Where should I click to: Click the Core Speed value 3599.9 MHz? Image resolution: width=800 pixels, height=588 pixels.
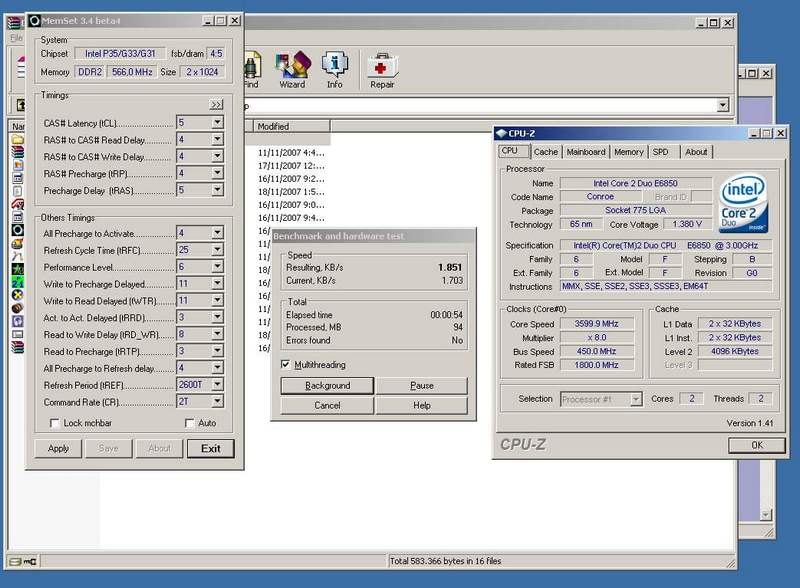pos(596,324)
